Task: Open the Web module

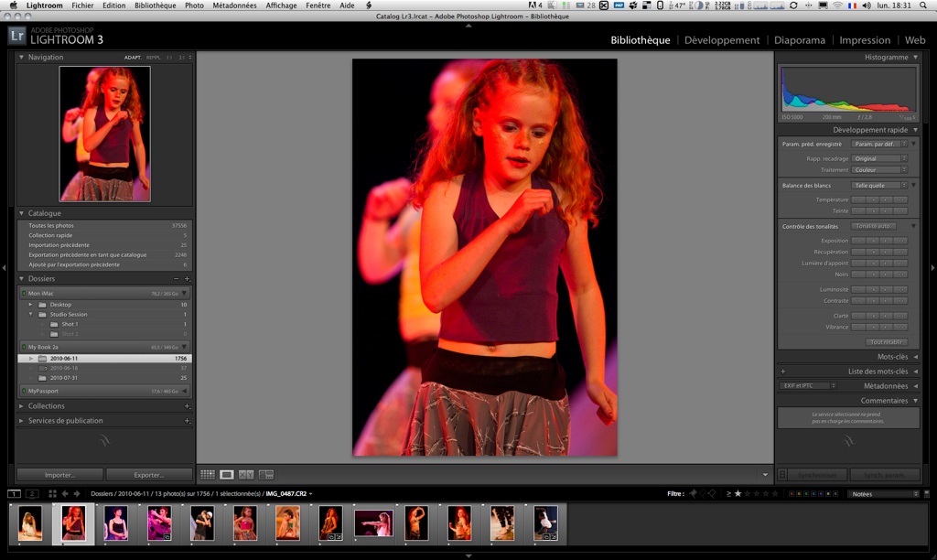Action: (x=915, y=40)
